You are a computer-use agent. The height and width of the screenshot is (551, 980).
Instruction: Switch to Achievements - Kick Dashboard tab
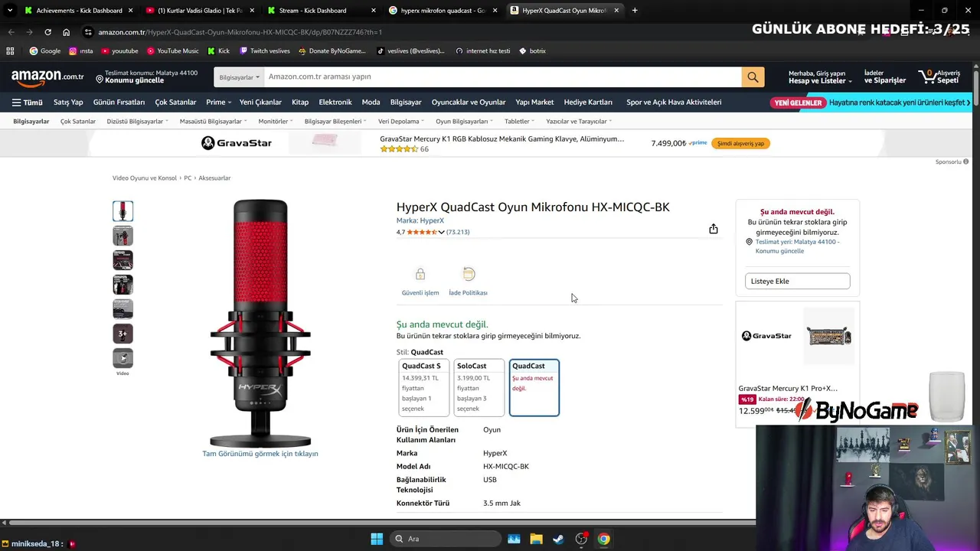78,10
